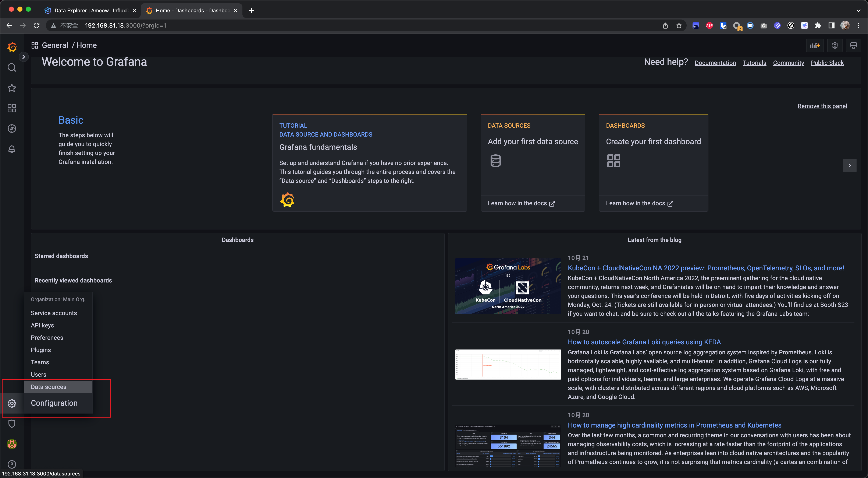The width and height of the screenshot is (868, 478).
Task: Open the Search dashboards magnifier icon
Action: coord(12,68)
